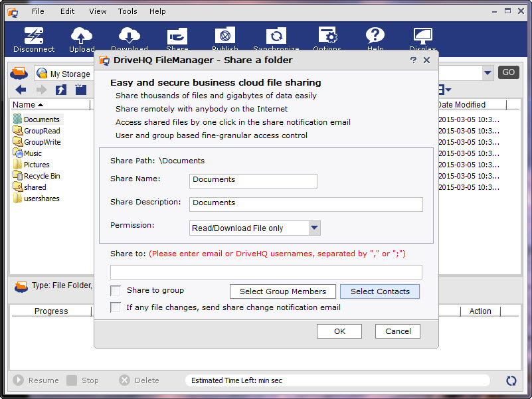Click the Publish toolbar icon
532x399 pixels.
pyautogui.click(x=225, y=37)
